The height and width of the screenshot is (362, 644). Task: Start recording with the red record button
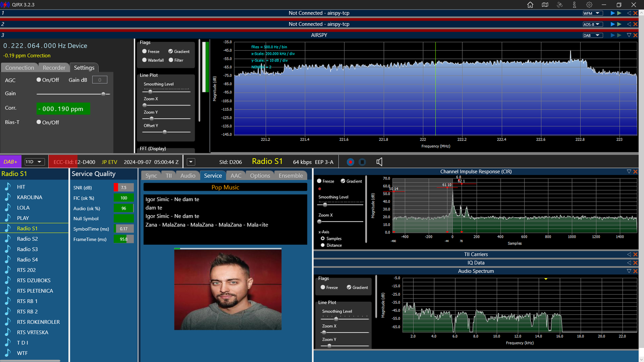click(350, 162)
